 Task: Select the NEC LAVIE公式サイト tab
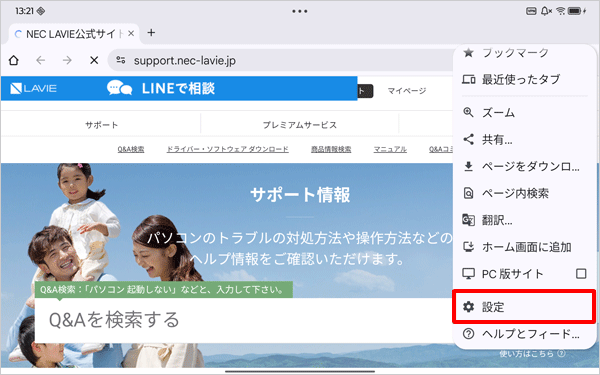click(x=74, y=34)
